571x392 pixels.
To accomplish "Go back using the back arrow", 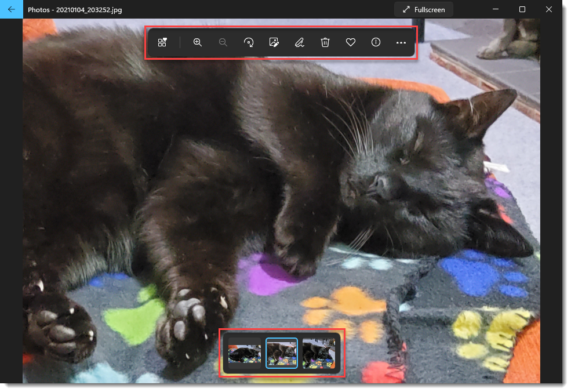I will 11,9.
